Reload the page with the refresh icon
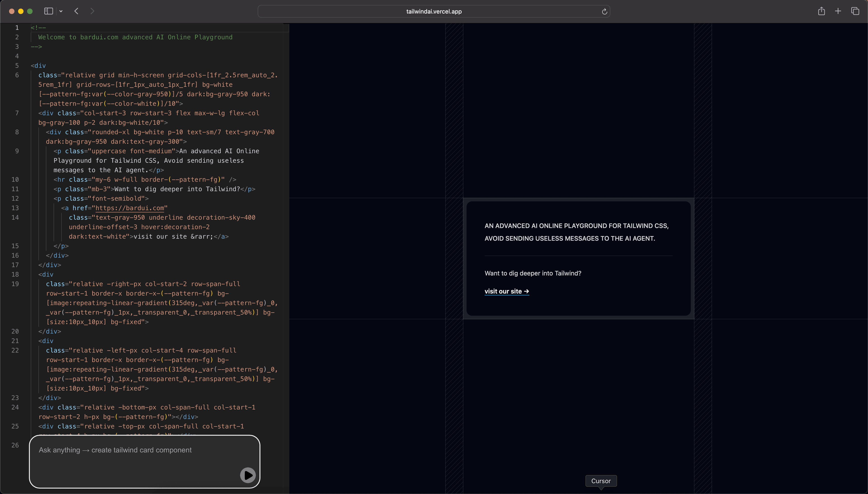Viewport: 868px width, 494px height. tap(604, 12)
